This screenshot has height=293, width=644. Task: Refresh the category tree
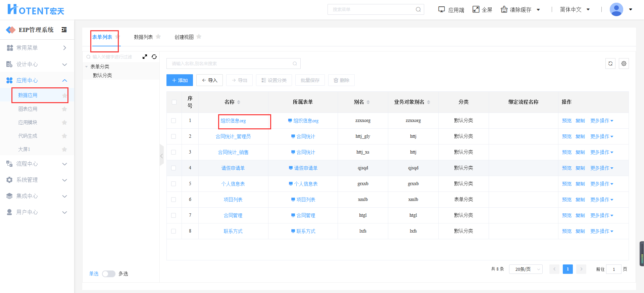click(x=154, y=57)
